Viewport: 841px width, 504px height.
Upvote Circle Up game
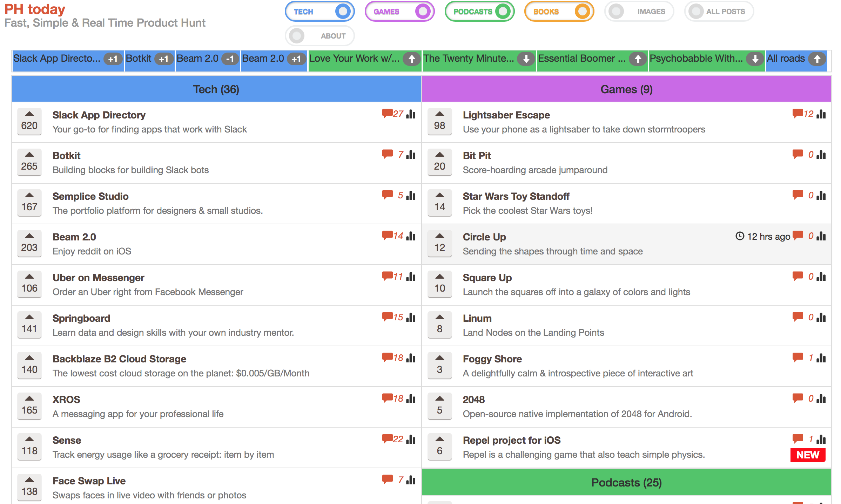tap(440, 243)
